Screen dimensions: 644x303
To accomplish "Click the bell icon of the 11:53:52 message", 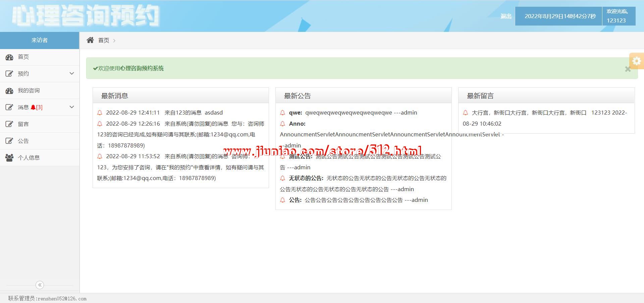I will point(100,157).
